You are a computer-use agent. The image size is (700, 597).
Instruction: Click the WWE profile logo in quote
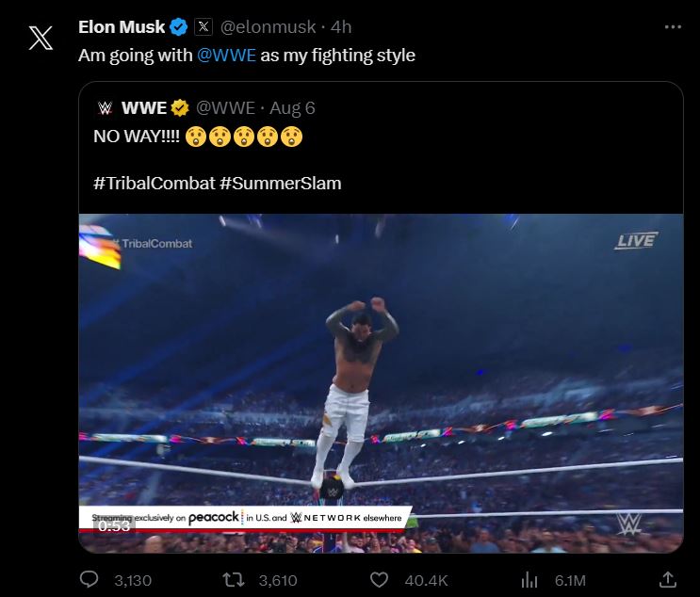105,108
